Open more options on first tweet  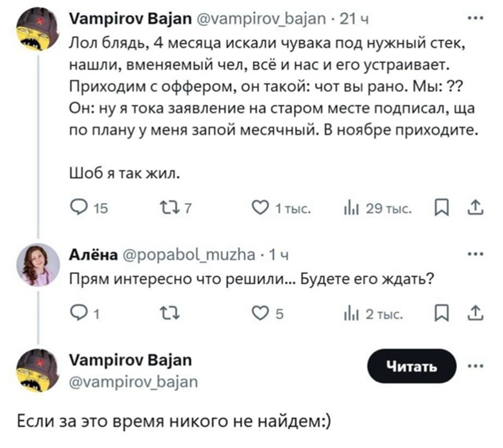click(475, 18)
